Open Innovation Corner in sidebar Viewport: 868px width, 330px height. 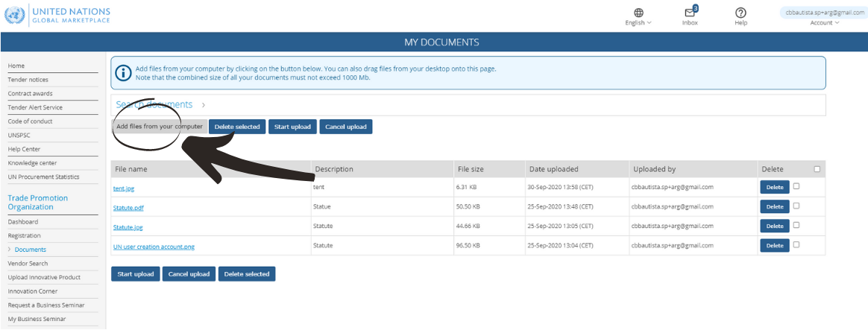click(33, 291)
